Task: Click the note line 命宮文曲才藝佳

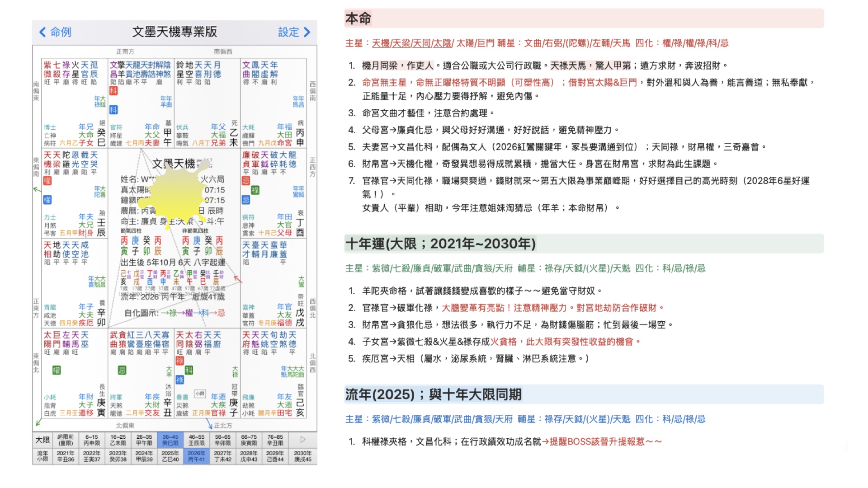Action: click(x=428, y=113)
